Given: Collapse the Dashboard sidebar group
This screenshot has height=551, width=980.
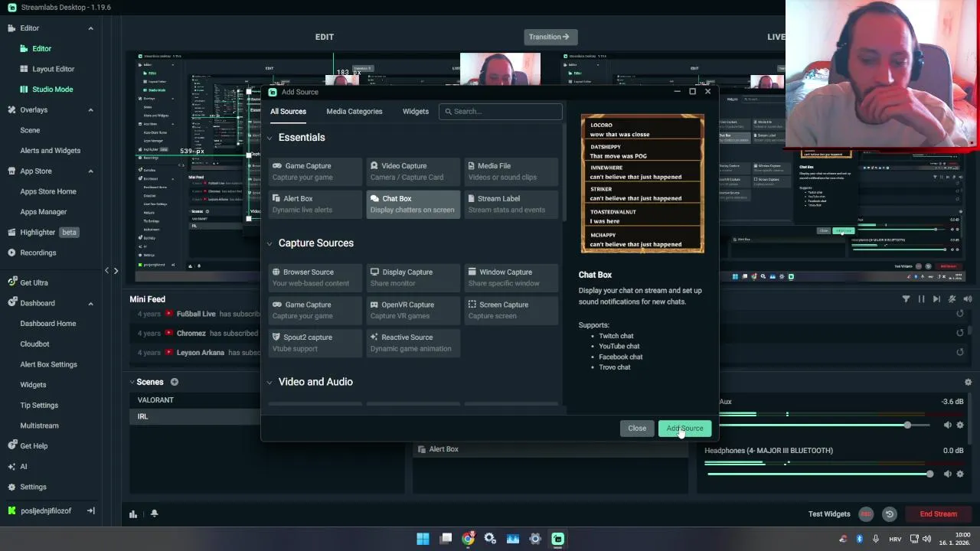Looking at the screenshot, I should (x=90, y=303).
